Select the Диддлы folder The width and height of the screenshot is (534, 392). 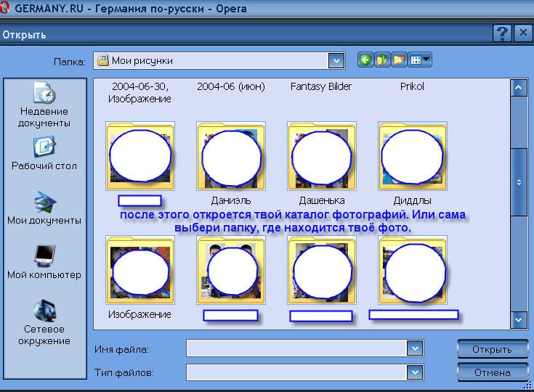(x=413, y=163)
